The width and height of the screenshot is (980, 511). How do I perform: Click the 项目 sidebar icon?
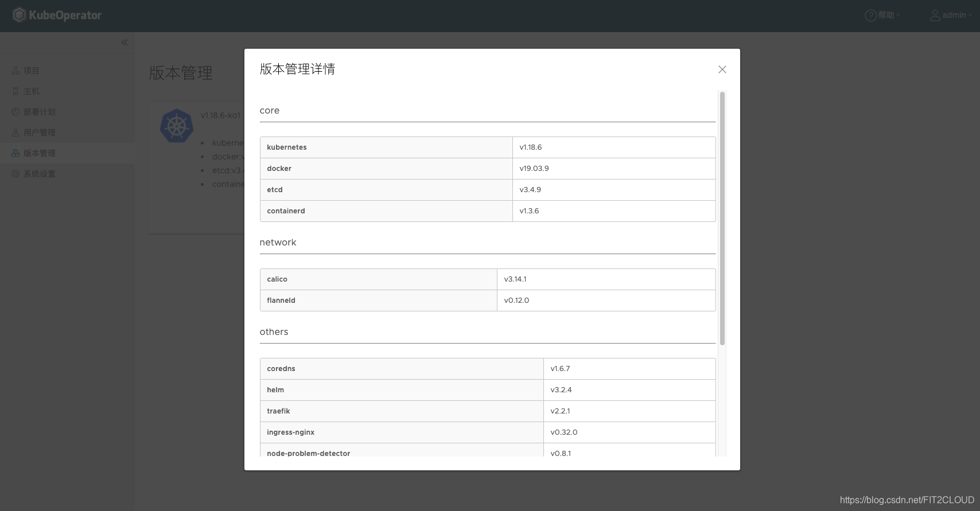click(15, 71)
